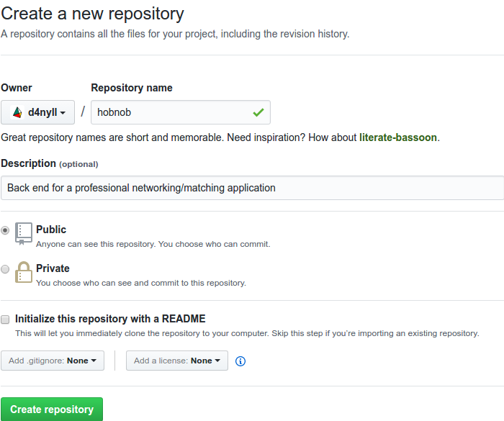The width and height of the screenshot is (504, 421).
Task: Click the bold Private label text
Action: 53,268
